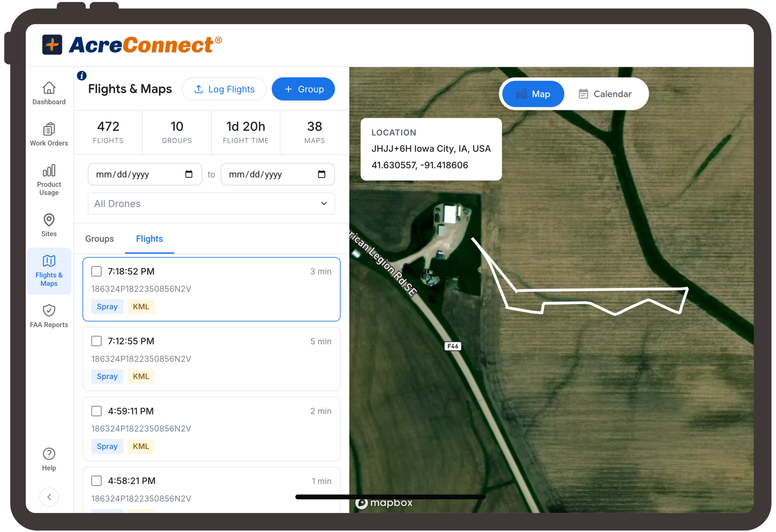Image resolution: width=776 pixels, height=532 pixels.
Task: Click the KML tag on 4:59:11 PM flight
Action: pyautogui.click(x=141, y=446)
